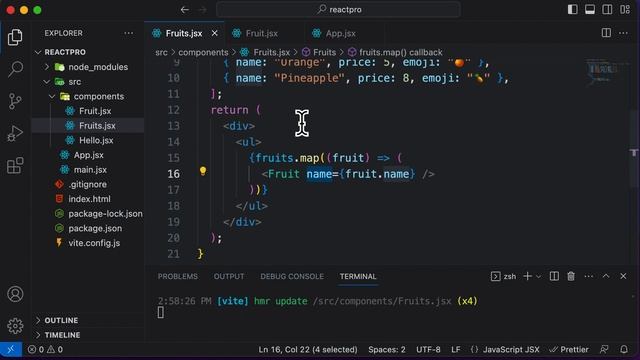
Task: Select the Fruits.jsx editor tab
Action: pos(184,33)
